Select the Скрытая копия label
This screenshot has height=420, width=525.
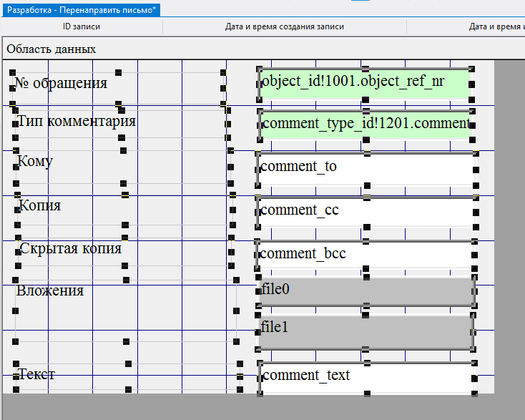[71, 248]
